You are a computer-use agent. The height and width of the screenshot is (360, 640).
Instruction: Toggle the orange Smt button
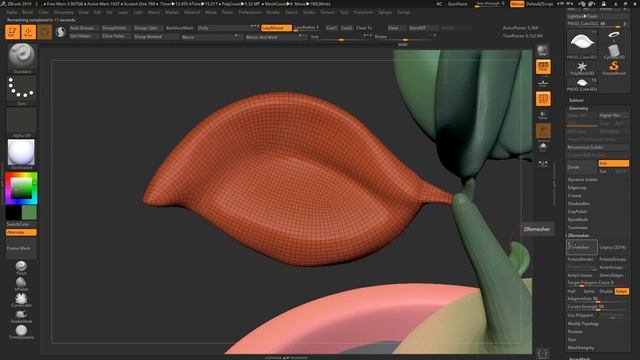(613, 163)
